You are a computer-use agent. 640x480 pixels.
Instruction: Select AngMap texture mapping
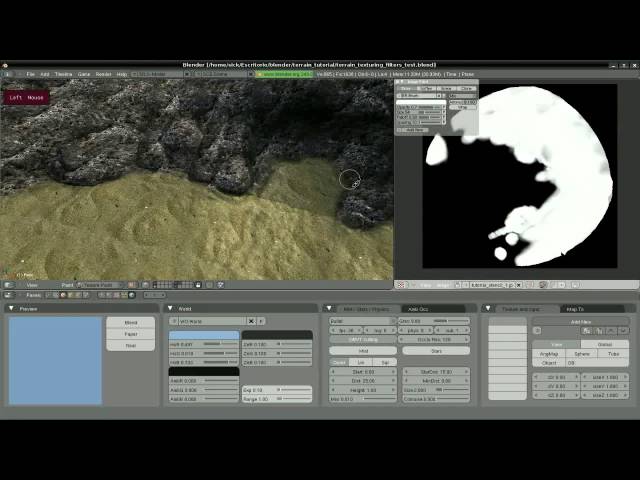(549, 354)
